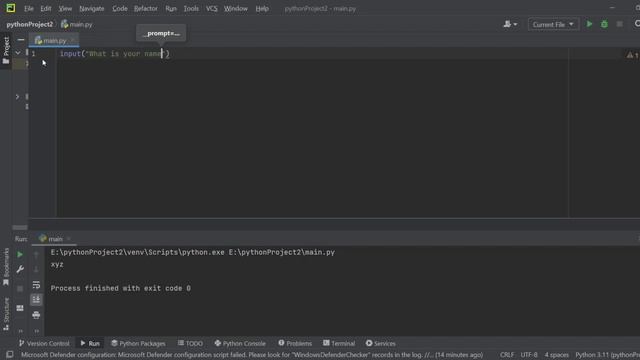Open the Terminal tool window
The width and height of the screenshot is (640, 360).
(x=339, y=344)
